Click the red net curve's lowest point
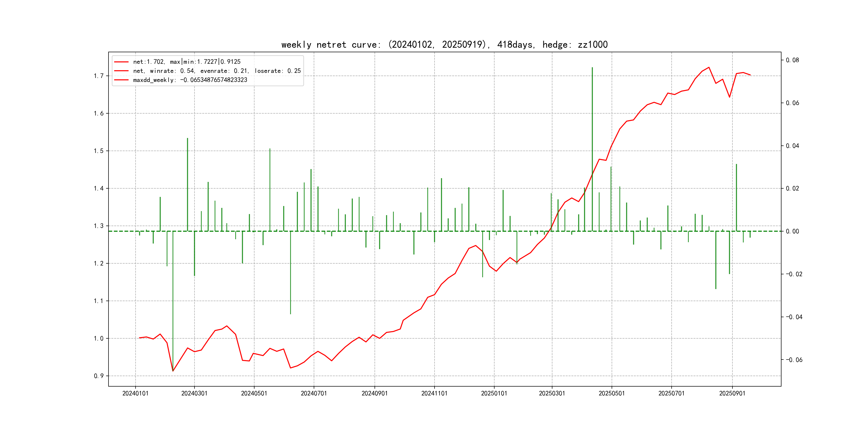This screenshot has height=434, width=868. (x=173, y=371)
